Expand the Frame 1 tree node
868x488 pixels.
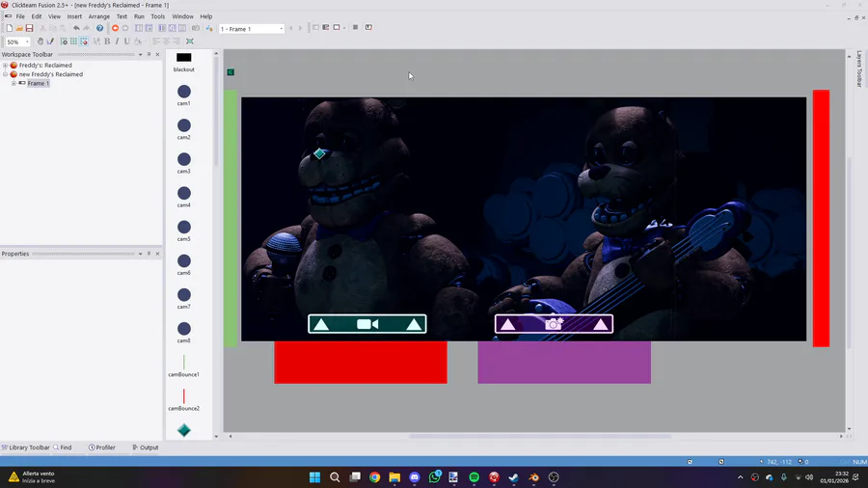pos(14,83)
